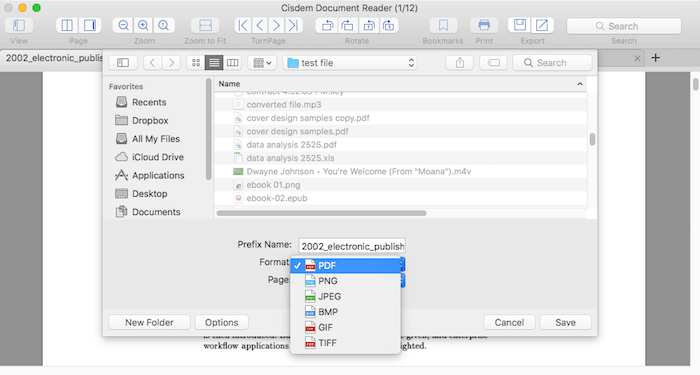Go forward in save dialog
This screenshot has height=375, width=700.
tap(171, 63)
